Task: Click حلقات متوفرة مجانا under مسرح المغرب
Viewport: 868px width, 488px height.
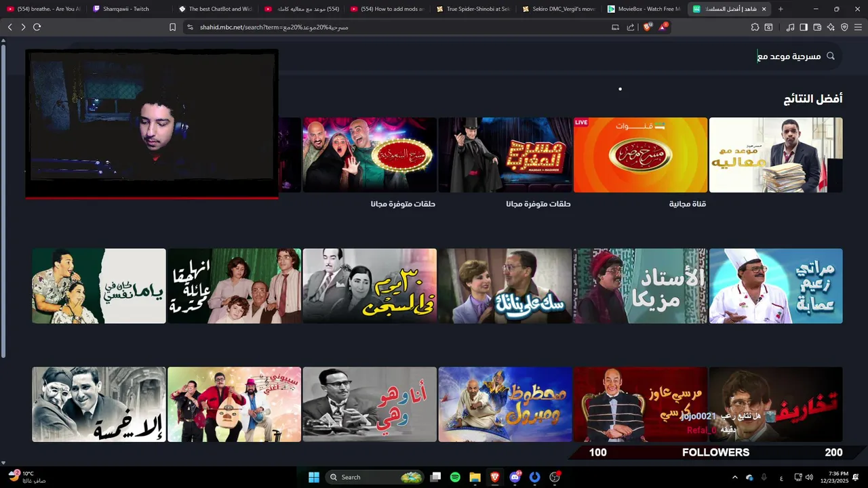Action: point(538,204)
